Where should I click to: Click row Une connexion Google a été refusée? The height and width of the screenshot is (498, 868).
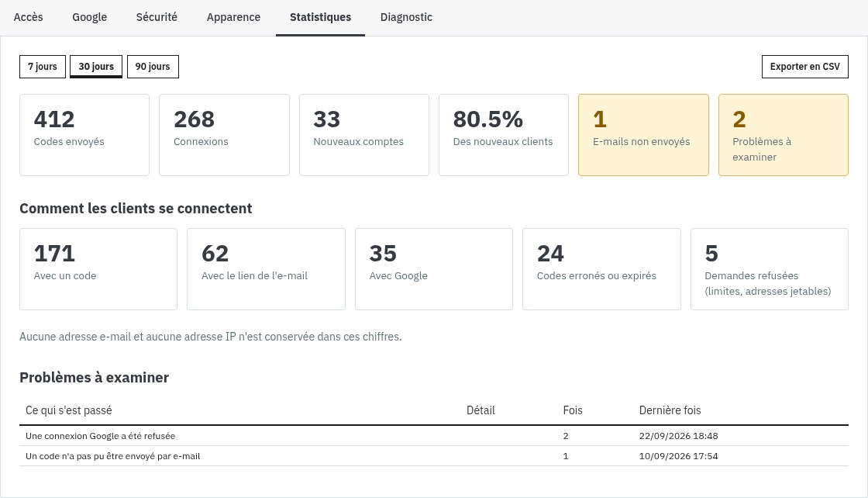(x=434, y=436)
